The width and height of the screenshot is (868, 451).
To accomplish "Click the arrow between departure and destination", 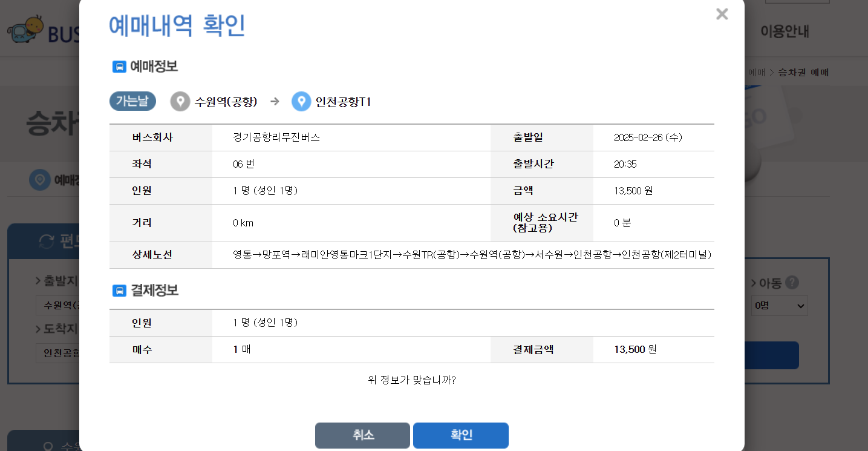I will point(275,102).
